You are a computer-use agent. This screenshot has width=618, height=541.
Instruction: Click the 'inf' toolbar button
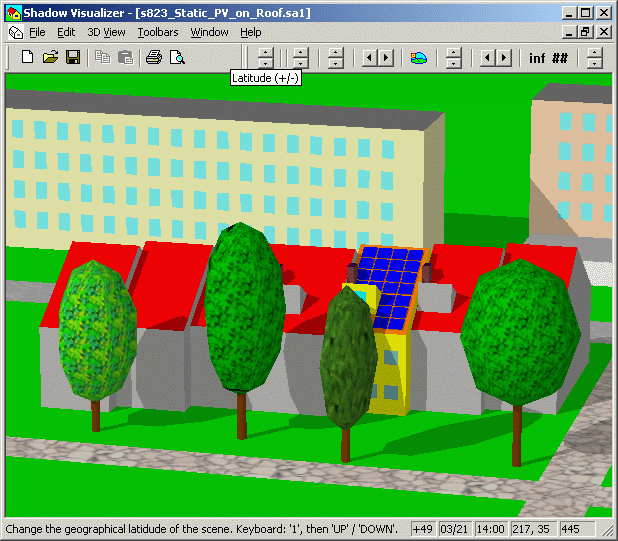tap(537, 58)
